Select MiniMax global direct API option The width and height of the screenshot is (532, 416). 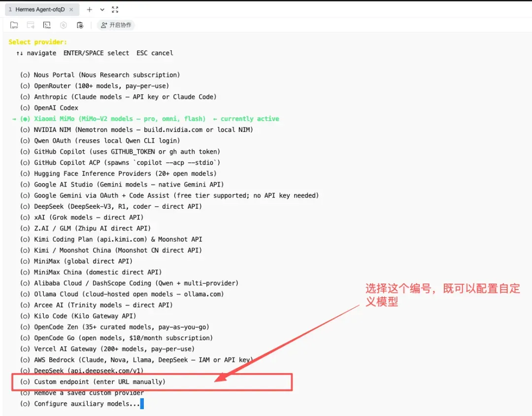[76, 261]
